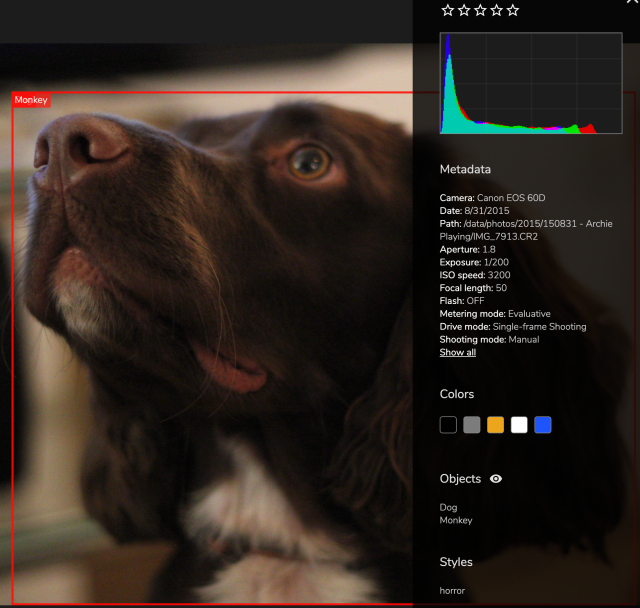Select the black color swatch
Screen dimensions: 640x608
coord(448,425)
